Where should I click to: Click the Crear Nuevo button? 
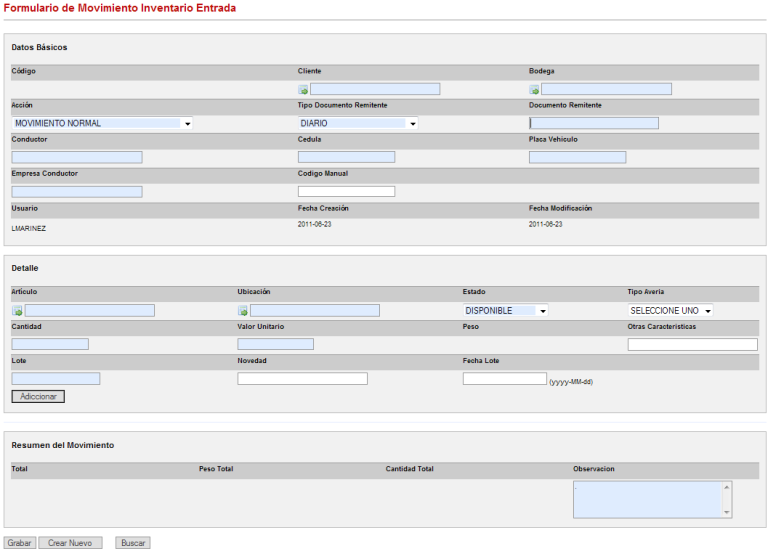pos(70,543)
